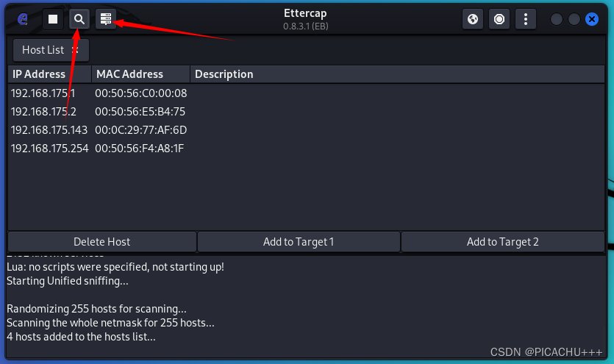Switch to the Host List tab
The height and width of the screenshot is (364, 614).
(x=43, y=50)
